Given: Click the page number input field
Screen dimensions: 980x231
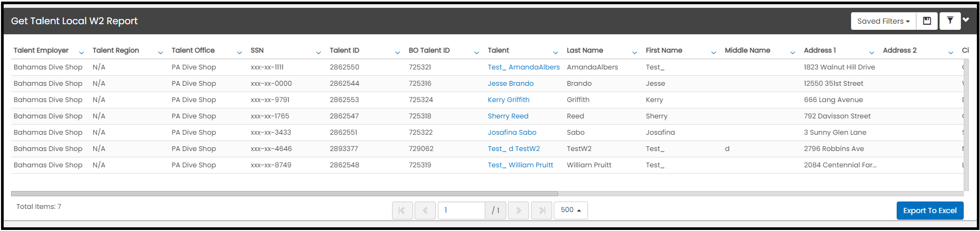Looking at the screenshot, I should click(x=462, y=210).
